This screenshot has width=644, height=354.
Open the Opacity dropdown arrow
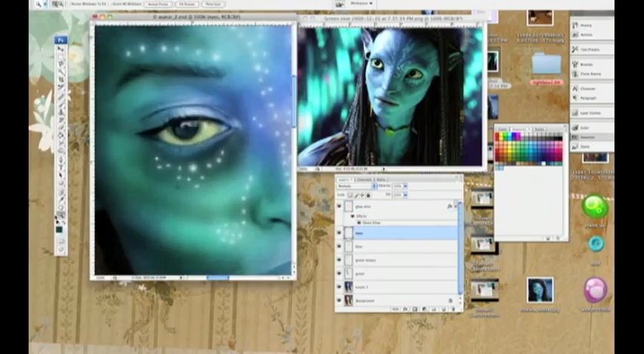click(406, 186)
